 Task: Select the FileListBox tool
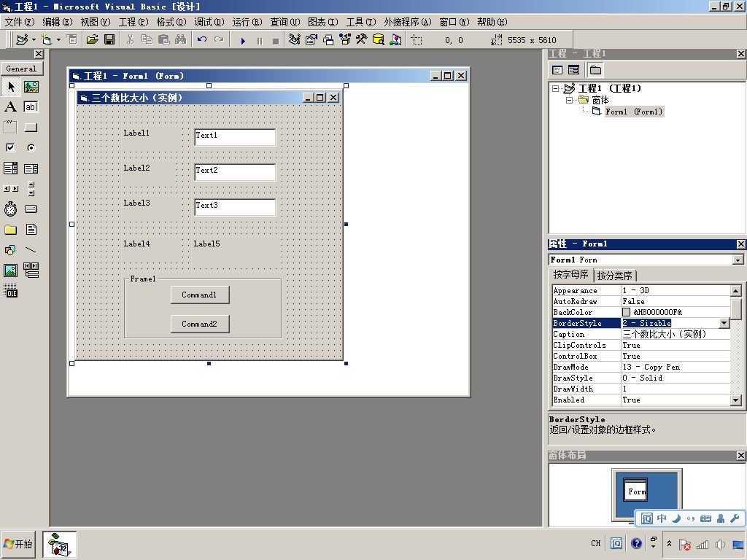click(31, 230)
